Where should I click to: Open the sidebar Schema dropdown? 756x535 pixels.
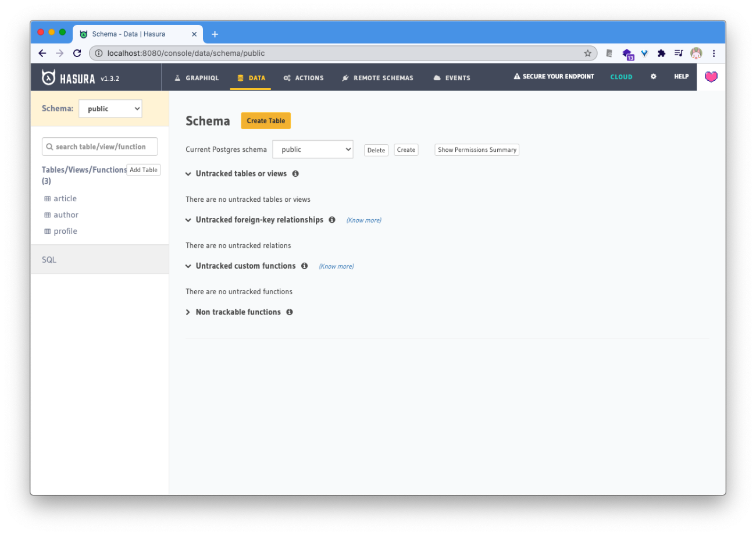click(x=110, y=109)
